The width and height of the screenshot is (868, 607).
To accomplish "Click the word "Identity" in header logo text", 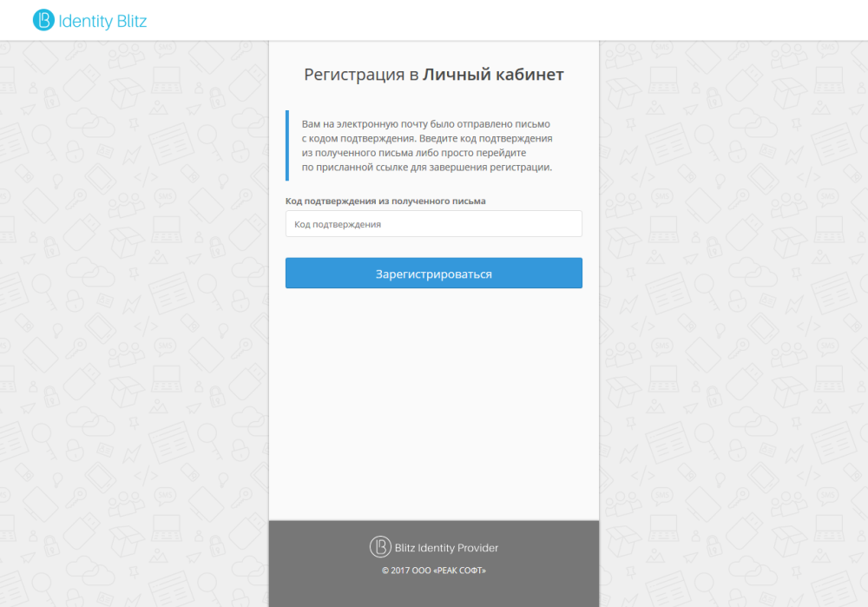I will pyautogui.click(x=86, y=22).
